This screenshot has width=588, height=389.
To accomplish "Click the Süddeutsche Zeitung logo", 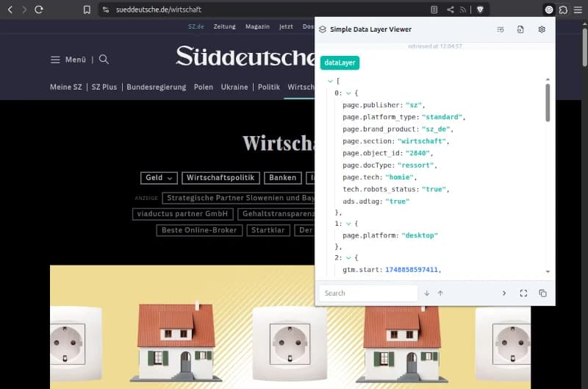I will pos(245,57).
